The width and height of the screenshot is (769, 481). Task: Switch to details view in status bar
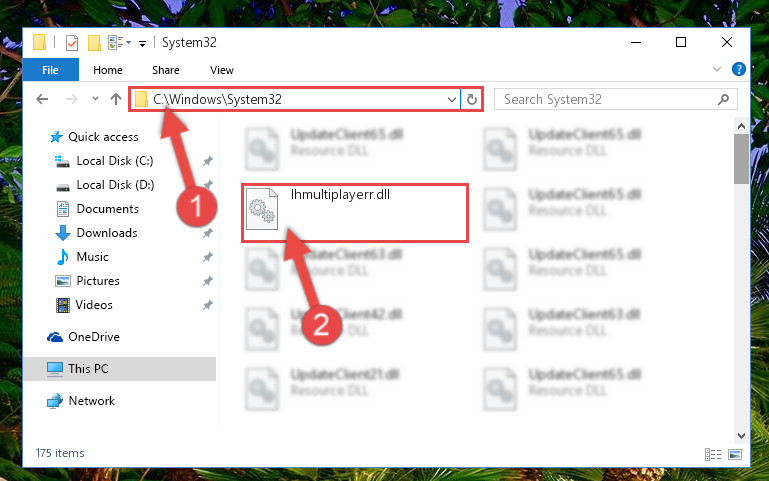tap(713, 455)
